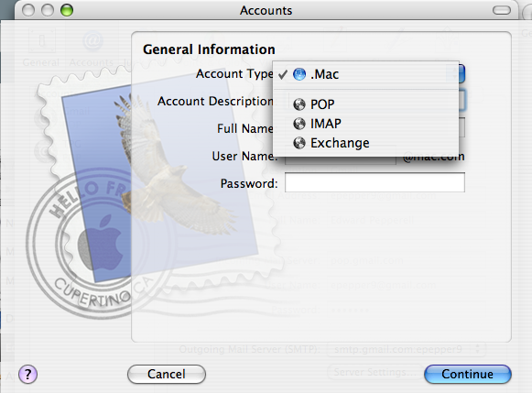Image resolution: width=532 pixels, height=393 pixels.
Task: Open Help with the question mark button
Action: tap(27, 375)
